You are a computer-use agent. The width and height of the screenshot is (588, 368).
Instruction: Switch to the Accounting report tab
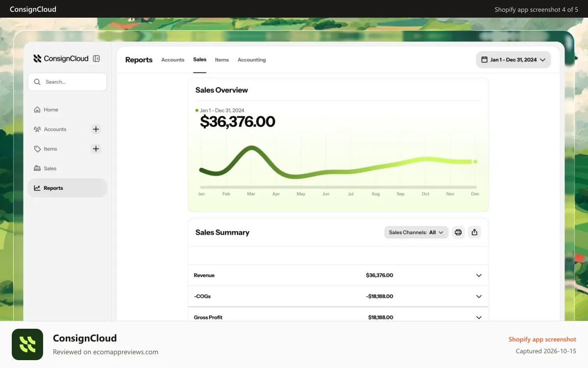tap(252, 60)
